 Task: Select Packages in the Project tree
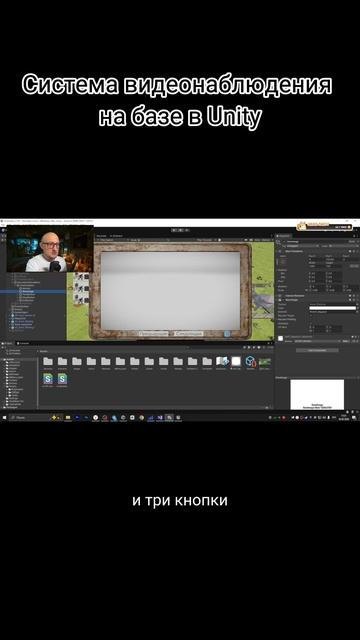[11, 407]
